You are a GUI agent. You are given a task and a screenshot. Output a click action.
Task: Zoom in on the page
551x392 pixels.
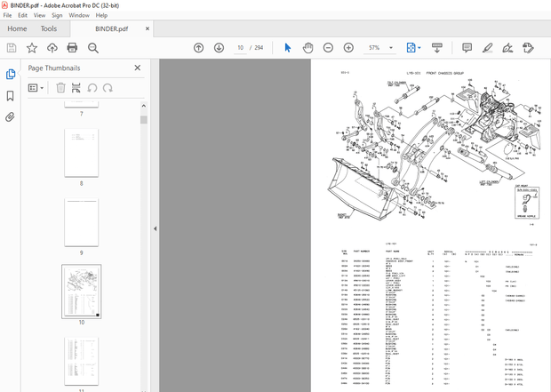click(x=348, y=48)
